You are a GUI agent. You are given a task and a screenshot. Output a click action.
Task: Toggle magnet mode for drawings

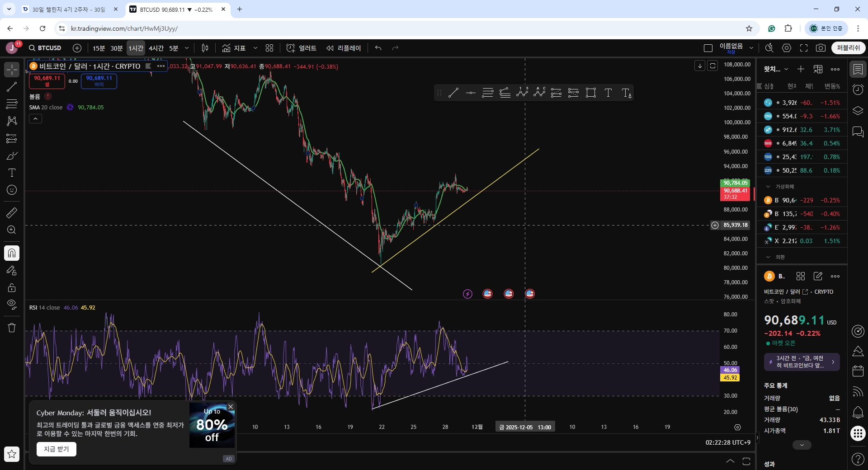pos(12,253)
